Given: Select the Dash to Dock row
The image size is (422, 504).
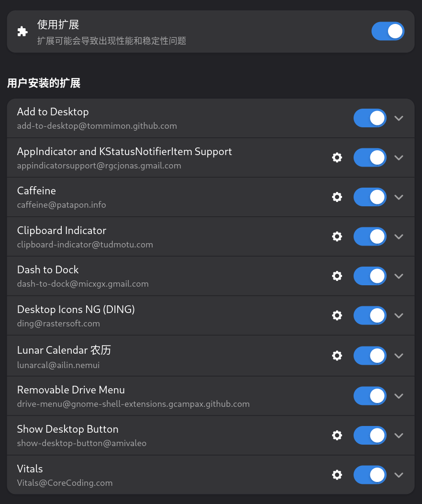Looking at the screenshot, I should (x=211, y=276).
